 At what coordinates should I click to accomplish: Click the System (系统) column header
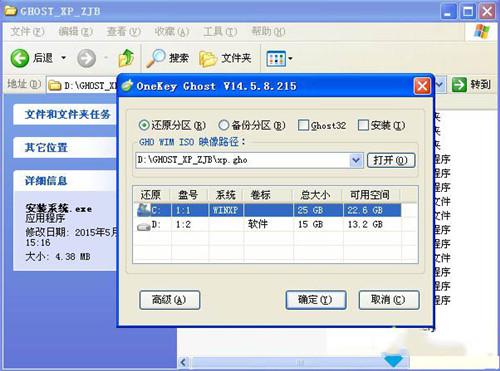pyautogui.click(x=226, y=195)
